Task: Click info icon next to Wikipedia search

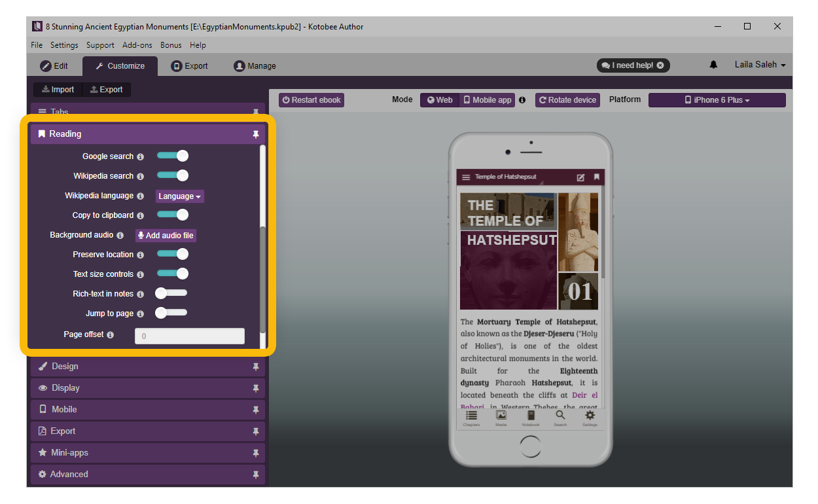Action: [x=140, y=177]
